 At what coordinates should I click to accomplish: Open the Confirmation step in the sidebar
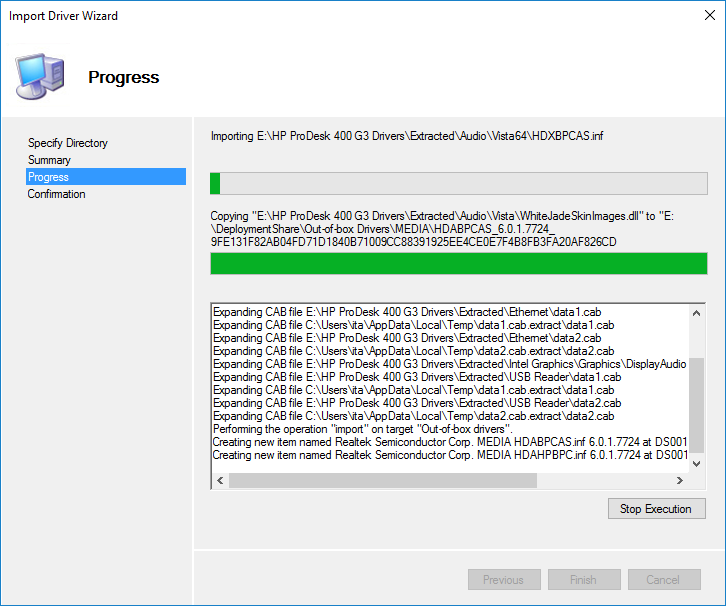(57, 194)
